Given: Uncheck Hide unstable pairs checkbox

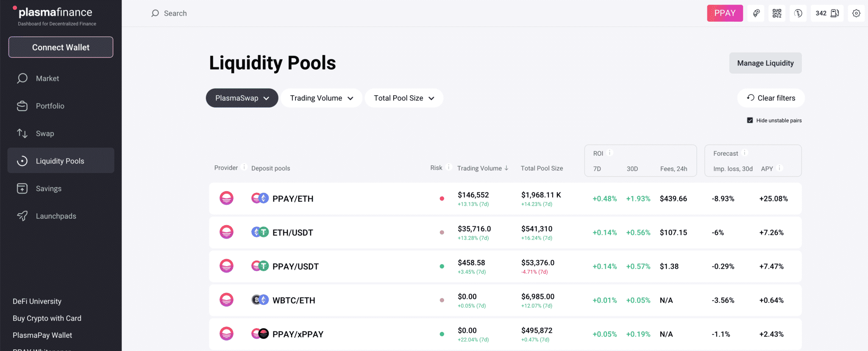Looking at the screenshot, I should point(750,120).
